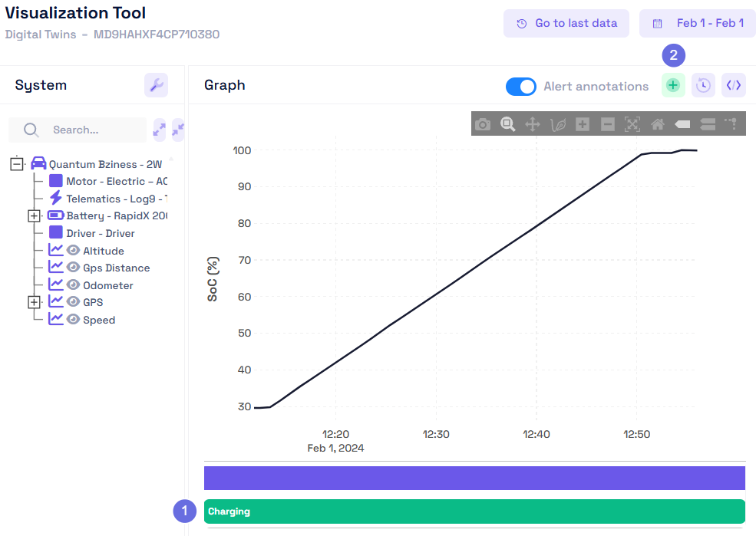The image size is (756, 536).
Task: Click the Go to last data button
Action: 566,23
